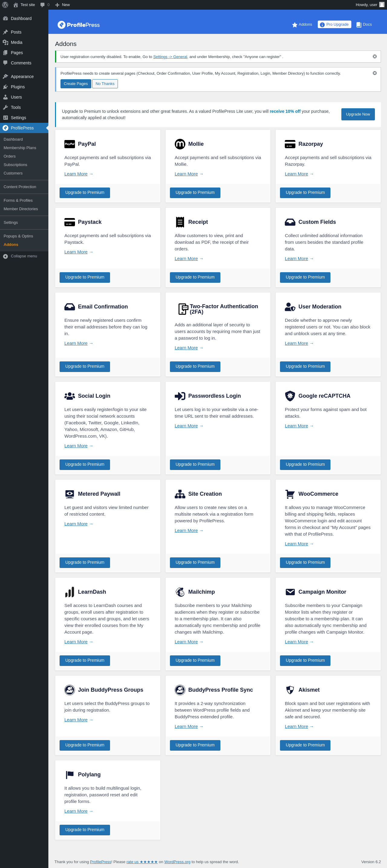Open Popups & Optins submenu item
This screenshot has width=387, height=868.
pyautogui.click(x=18, y=236)
